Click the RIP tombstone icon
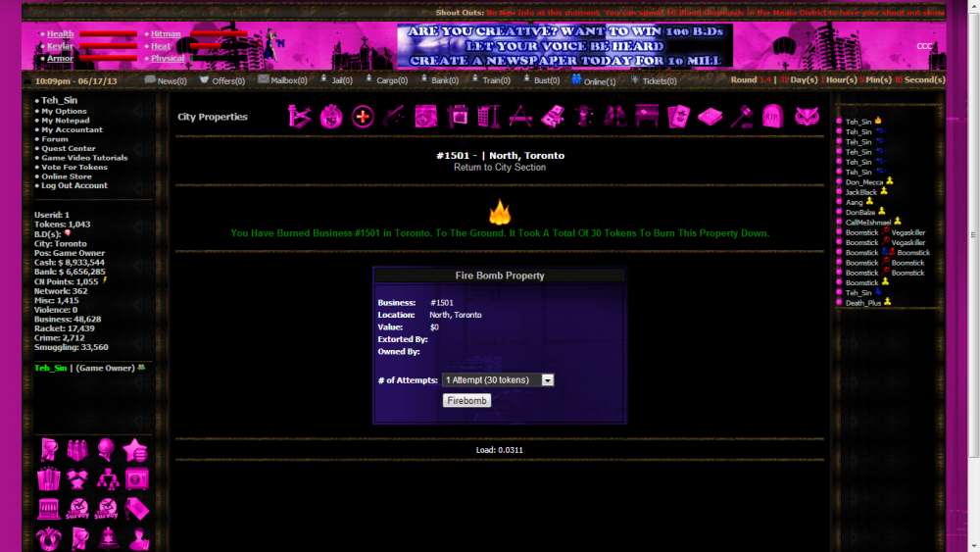980x552 pixels. click(773, 117)
